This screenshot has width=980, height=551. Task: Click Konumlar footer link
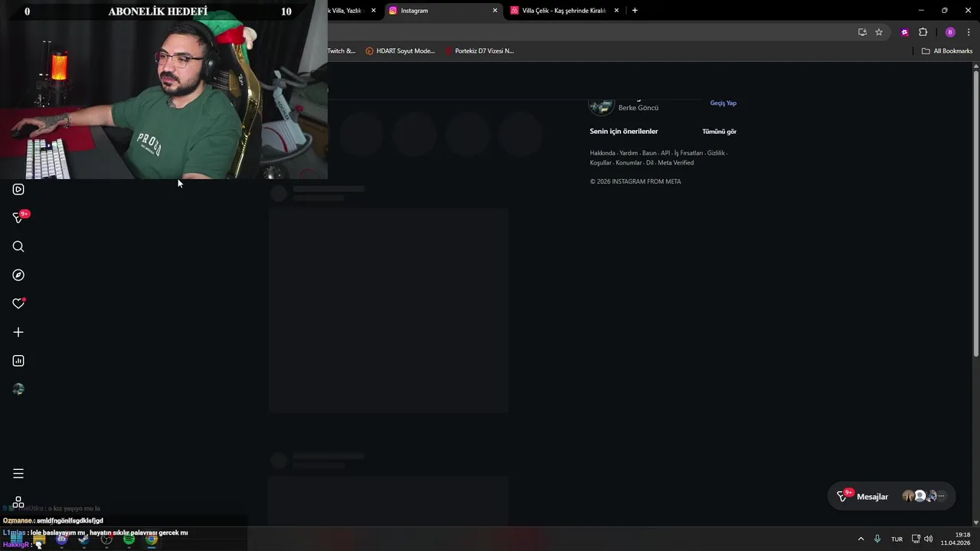pyautogui.click(x=629, y=163)
